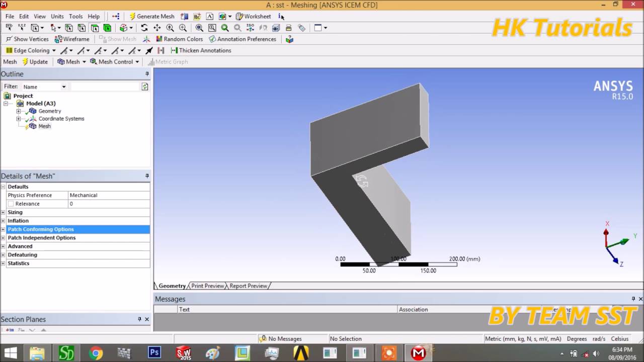
Task: Click the Thicken Annotations icon
Action: 174,50
